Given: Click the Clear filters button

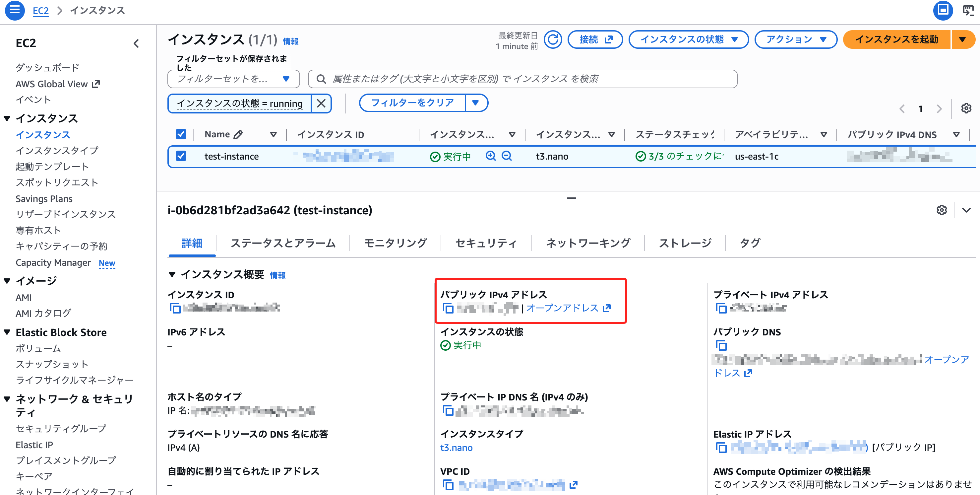Looking at the screenshot, I should point(412,103).
